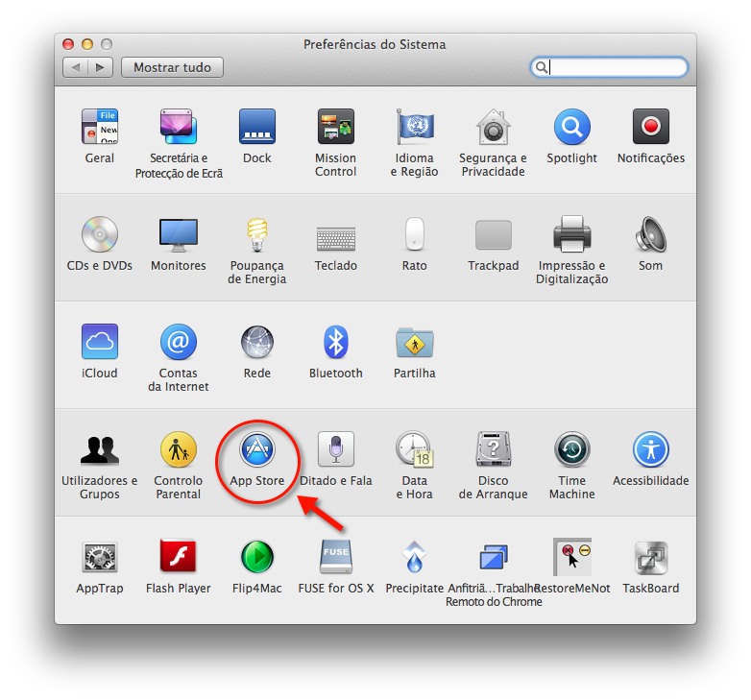The height and width of the screenshot is (700, 751).
Task: Open Disco de Arranque pane
Action: (494, 449)
